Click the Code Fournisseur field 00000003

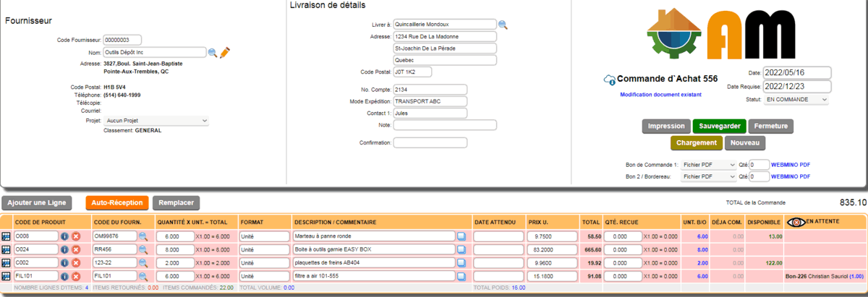(122, 40)
